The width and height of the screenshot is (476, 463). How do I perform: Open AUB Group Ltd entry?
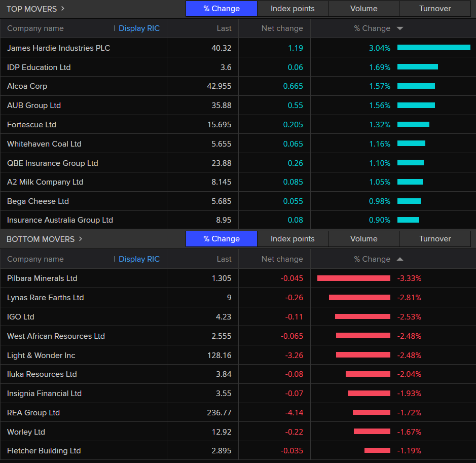pos(34,105)
